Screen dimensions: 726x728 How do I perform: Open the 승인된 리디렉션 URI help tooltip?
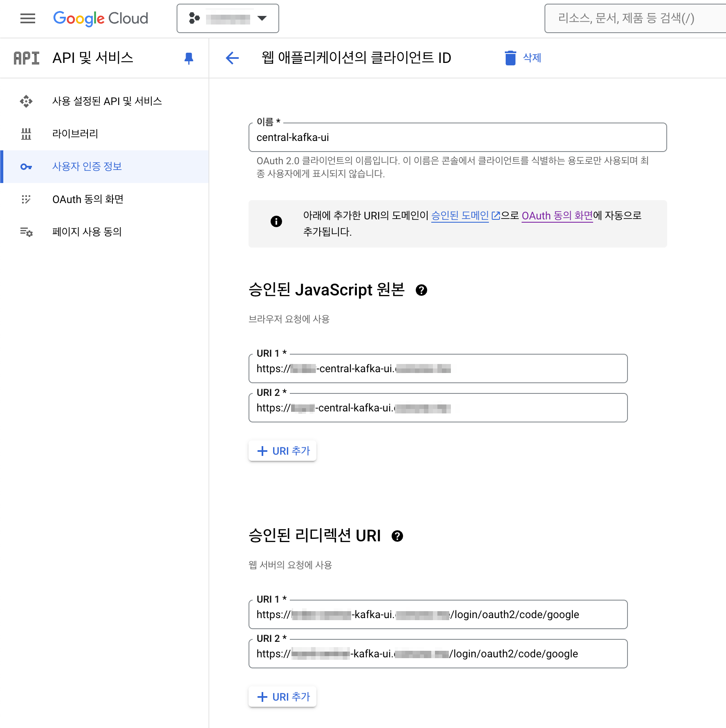397,536
